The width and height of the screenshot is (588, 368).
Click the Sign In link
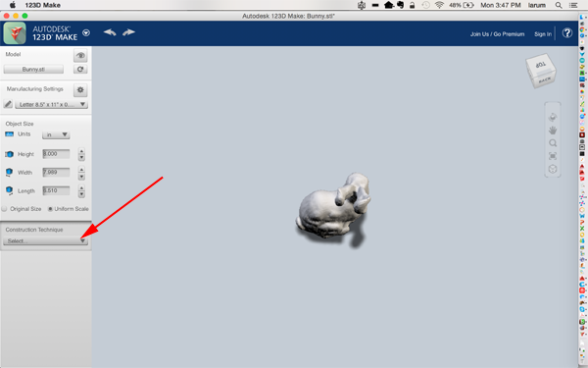tap(543, 34)
